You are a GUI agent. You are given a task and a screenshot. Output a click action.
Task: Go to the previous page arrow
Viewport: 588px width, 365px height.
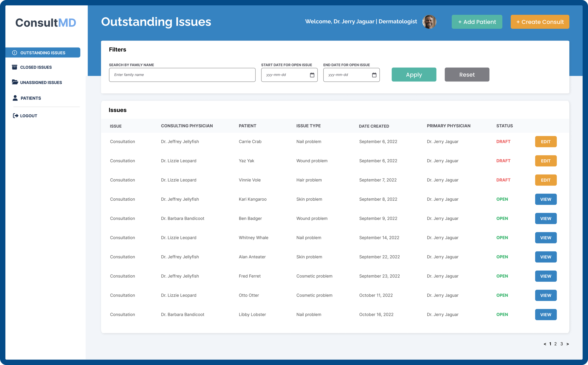(544, 344)
